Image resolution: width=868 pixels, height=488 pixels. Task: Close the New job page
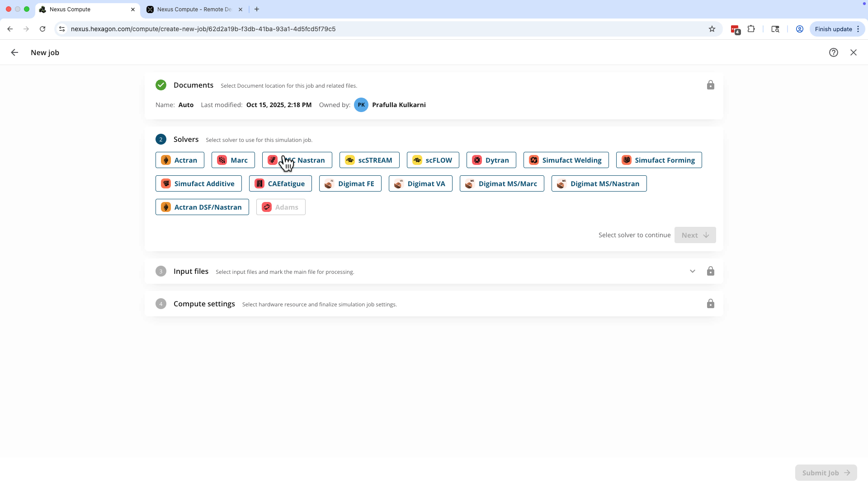(x=854, y=52)
